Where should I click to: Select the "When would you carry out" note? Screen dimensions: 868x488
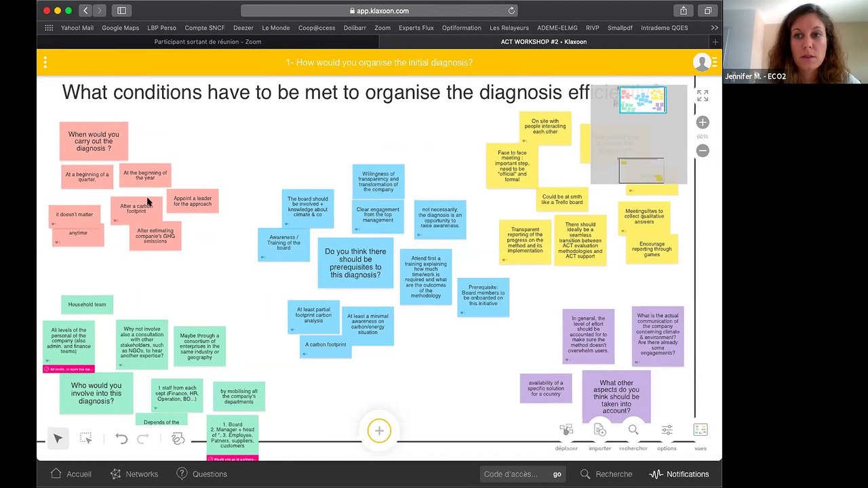coord(94,142)
